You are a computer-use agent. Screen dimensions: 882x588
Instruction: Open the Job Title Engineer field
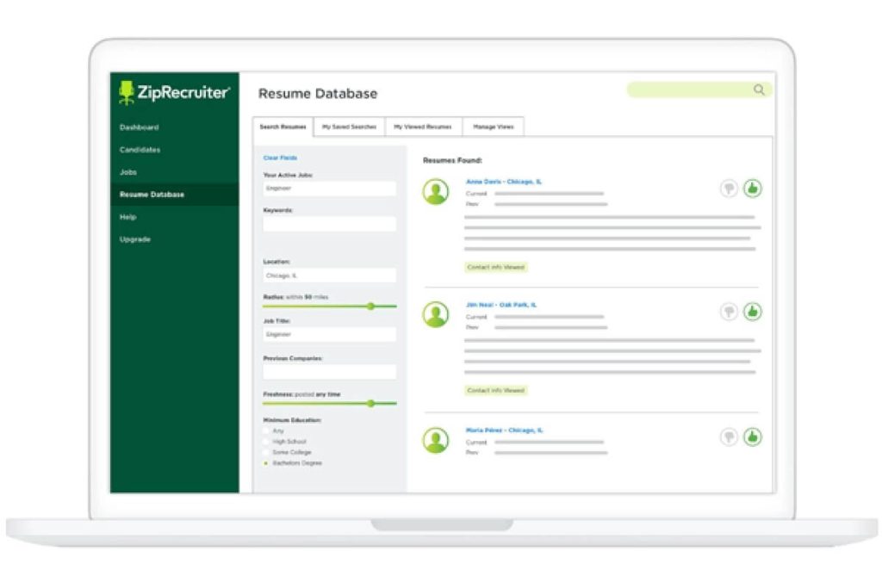[x=330, y=335]
